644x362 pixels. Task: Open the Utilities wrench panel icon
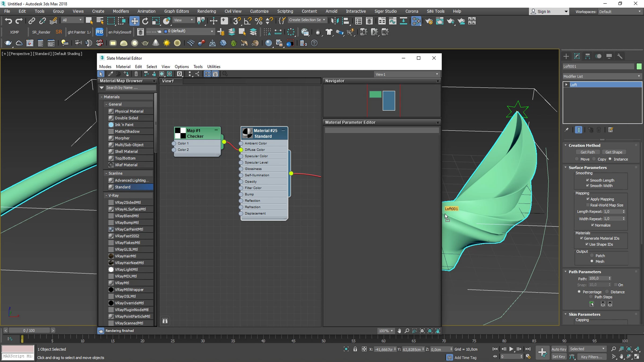click(x=620, y=56)
